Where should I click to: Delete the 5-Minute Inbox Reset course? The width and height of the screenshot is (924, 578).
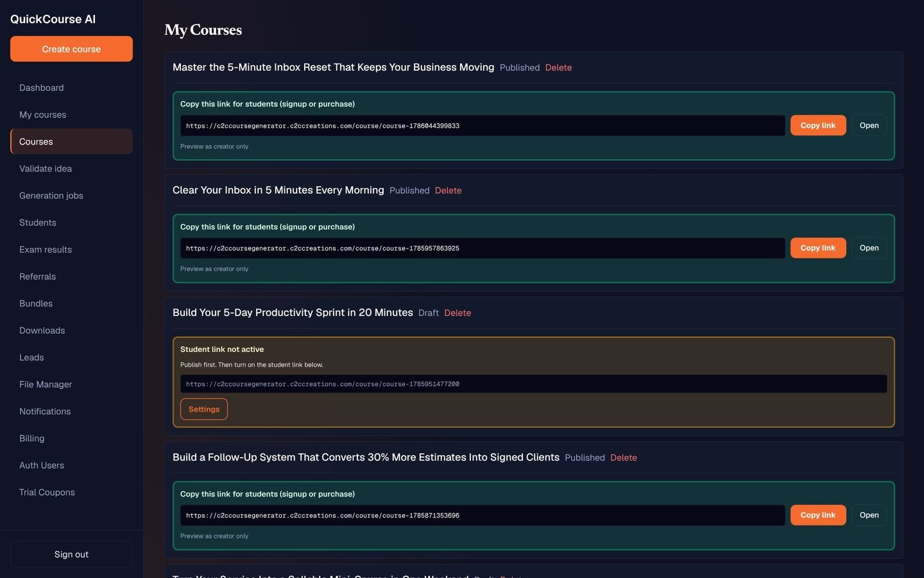point(558,67)
